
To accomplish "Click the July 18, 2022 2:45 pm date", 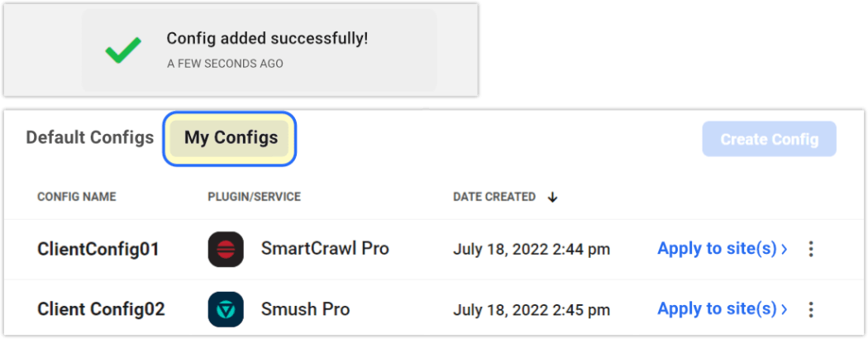I will (x=532, y=309).
